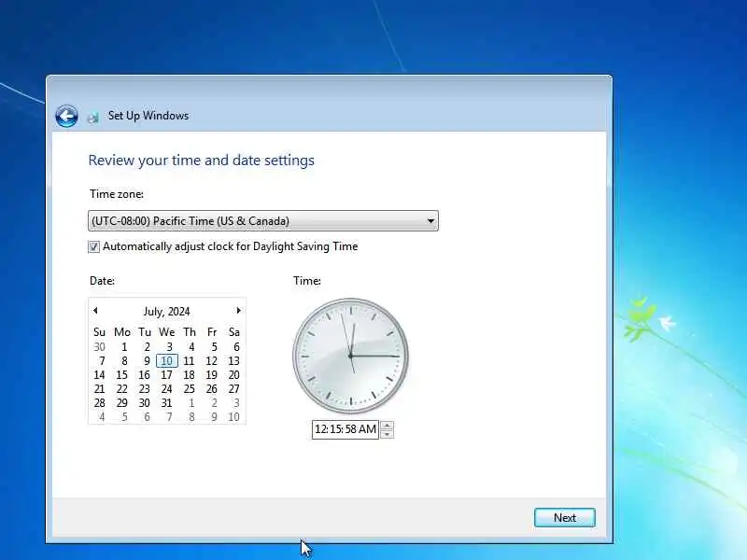Increase time with the up spinner arrow
This screenshot has height=560, width=747.
pyautogui.click(x=387, y=426)
